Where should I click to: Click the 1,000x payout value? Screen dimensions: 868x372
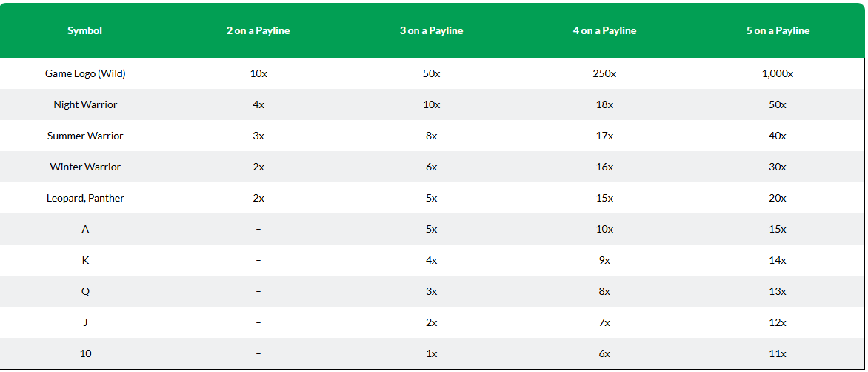tap(778, 73)
